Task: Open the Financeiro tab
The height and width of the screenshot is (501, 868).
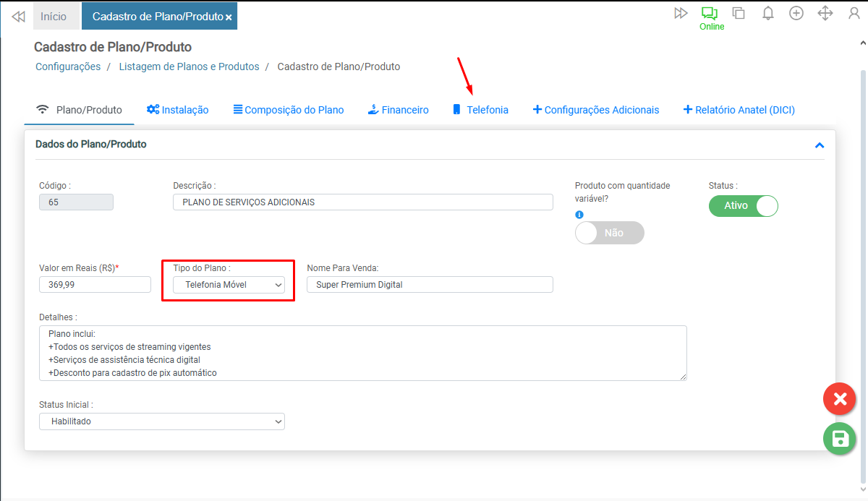Action: 398,110
